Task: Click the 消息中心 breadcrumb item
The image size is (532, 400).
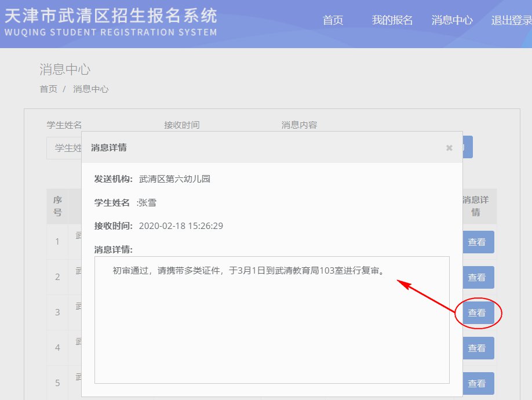Action: [x=90, y=89]
